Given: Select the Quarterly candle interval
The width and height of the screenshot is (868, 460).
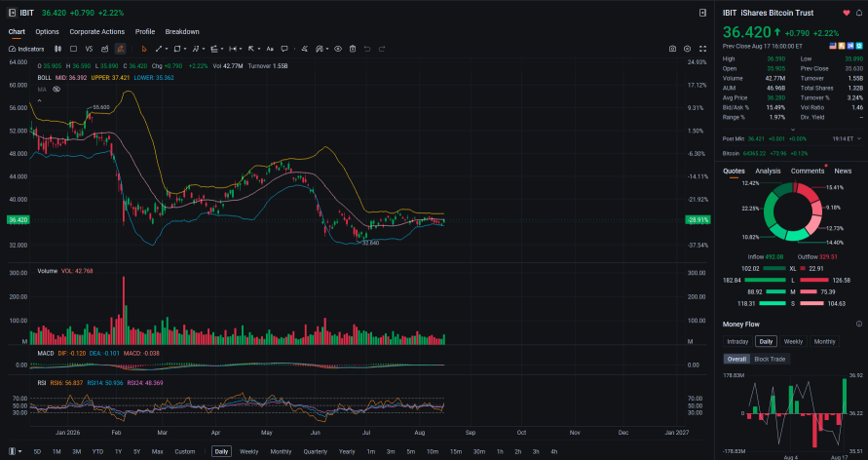Looking at the screenshot, I should [x=316, y=451].
